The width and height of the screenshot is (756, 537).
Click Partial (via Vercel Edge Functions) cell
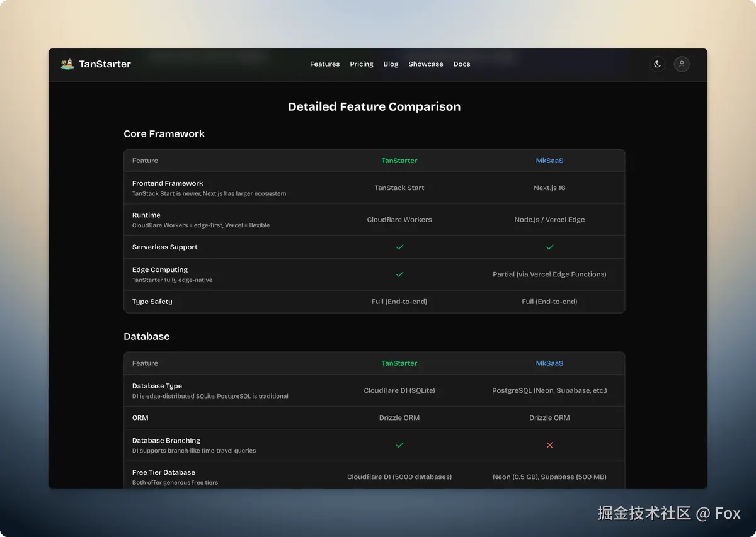549,274
